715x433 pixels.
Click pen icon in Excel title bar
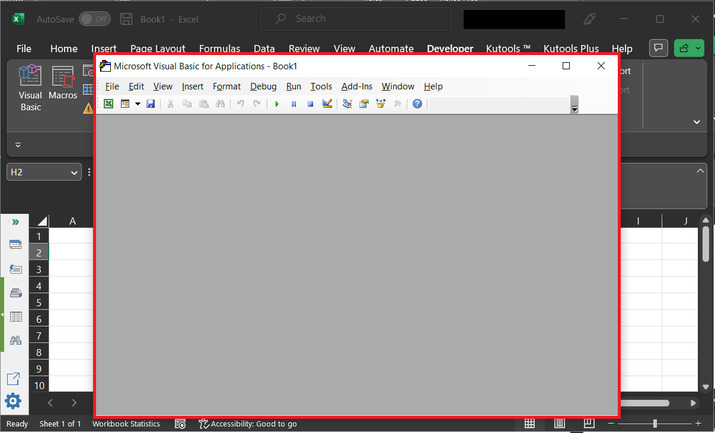[x=589, y=19]
